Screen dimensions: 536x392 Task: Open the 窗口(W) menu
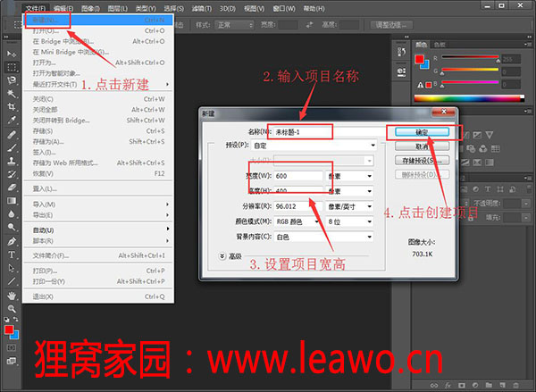[x=284, y=8]
